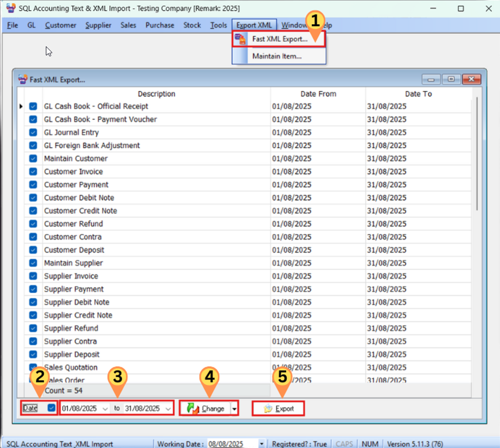Click the vertical scrollbar of the export list
Screen dimensions: 500x448
[477, 158]
